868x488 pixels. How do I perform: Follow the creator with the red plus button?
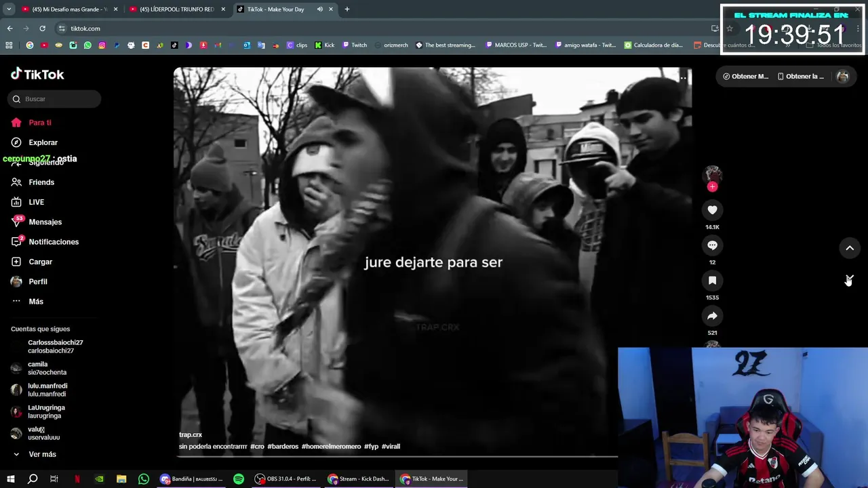(712, 186)
